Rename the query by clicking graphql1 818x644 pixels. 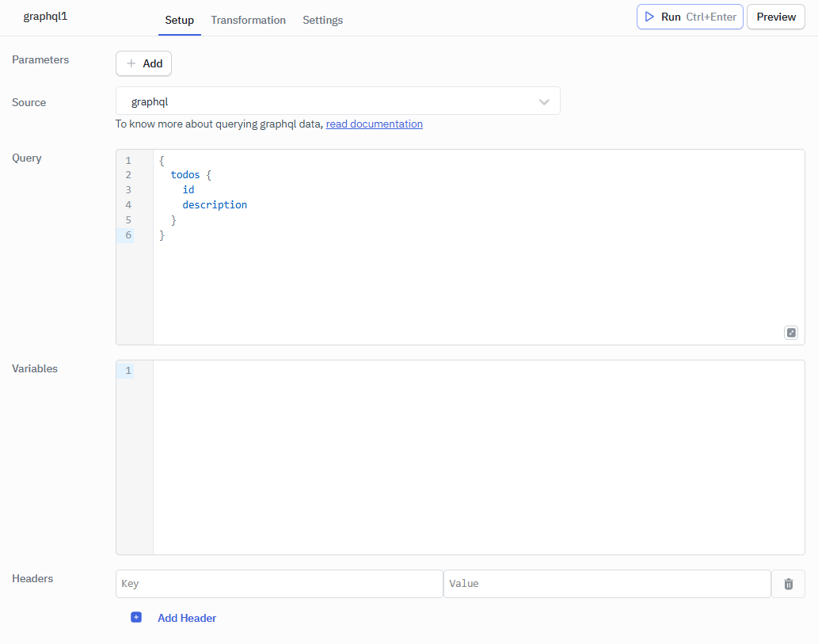pyautogui.click(x=44, y=14)
